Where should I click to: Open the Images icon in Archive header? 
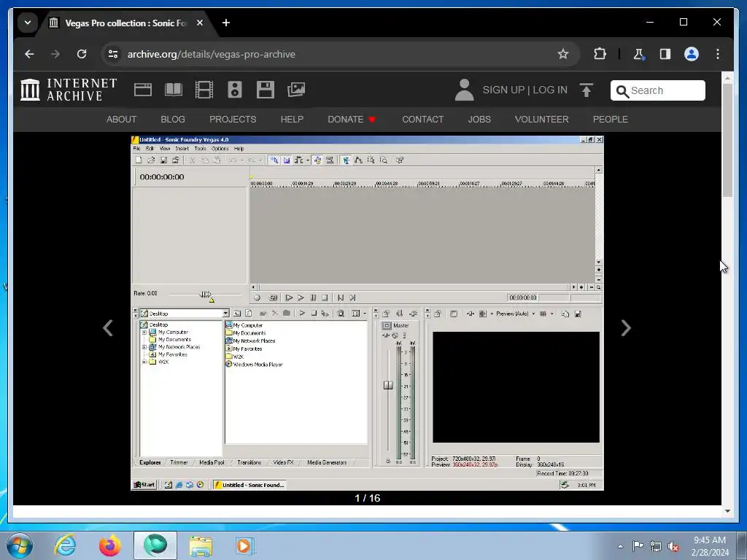coord(296,90)
